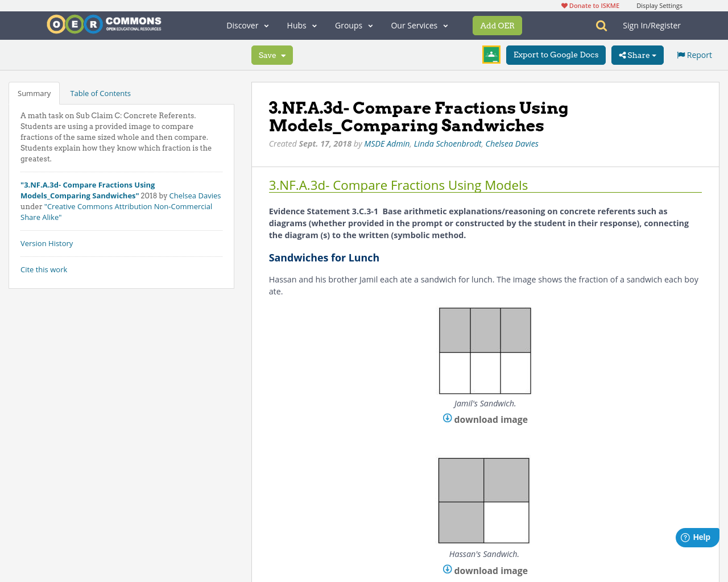Switch to the Table of Contents tab
Screen dimensions: 728x582
pyautogui.click(x=100, y=92)
